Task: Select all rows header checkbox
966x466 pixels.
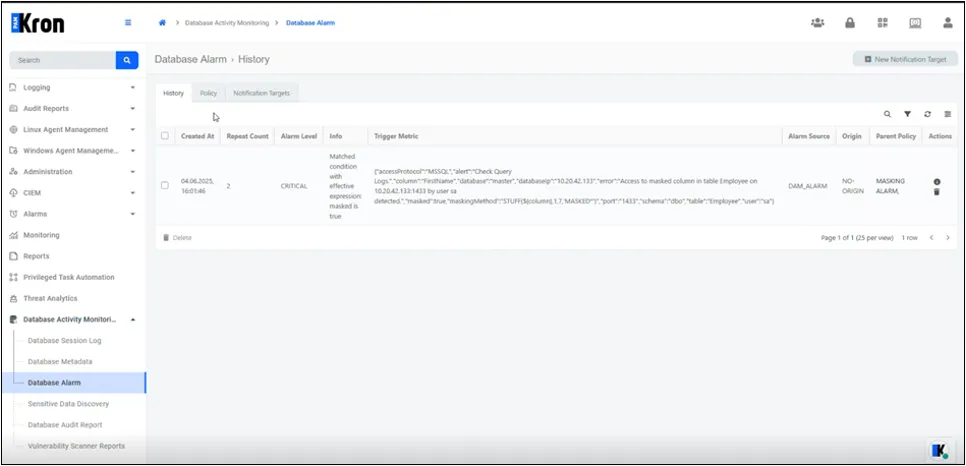Action: [x=164, y=136]
